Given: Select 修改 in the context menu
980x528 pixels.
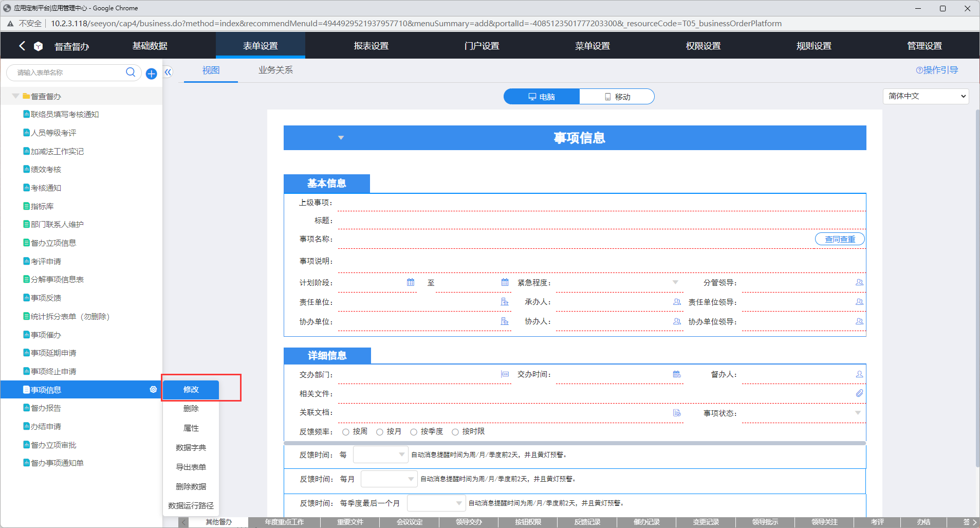Looking at the screenshot, I should point(191,390).
